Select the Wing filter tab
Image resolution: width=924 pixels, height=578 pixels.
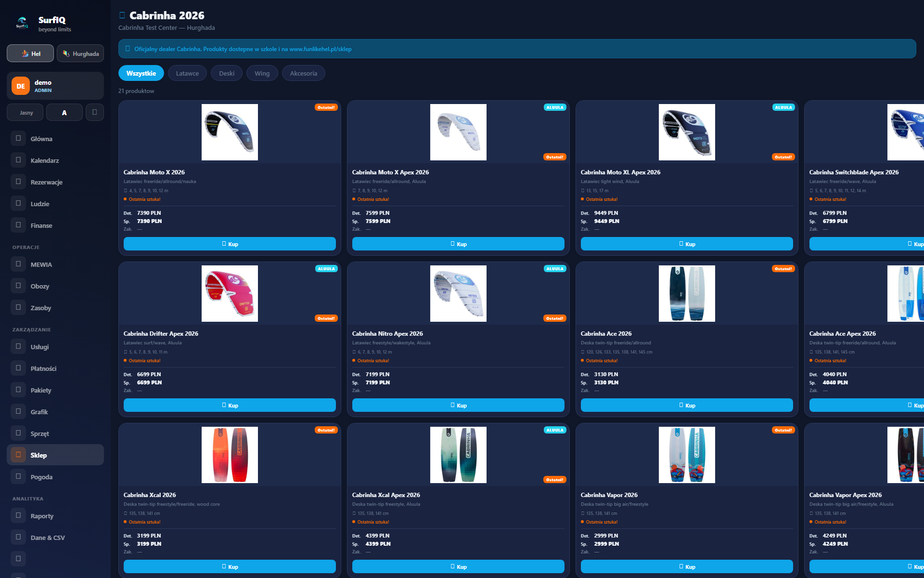coord(262,73)
